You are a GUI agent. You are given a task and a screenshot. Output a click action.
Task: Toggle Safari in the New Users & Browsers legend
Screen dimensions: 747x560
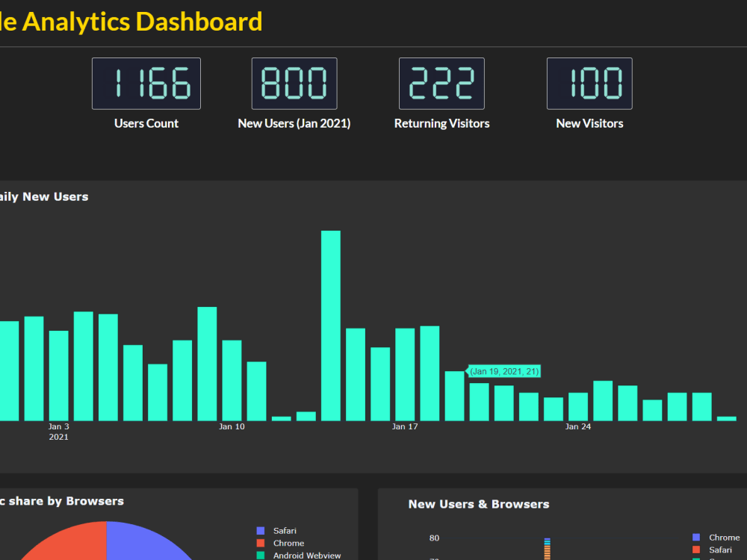719,550
